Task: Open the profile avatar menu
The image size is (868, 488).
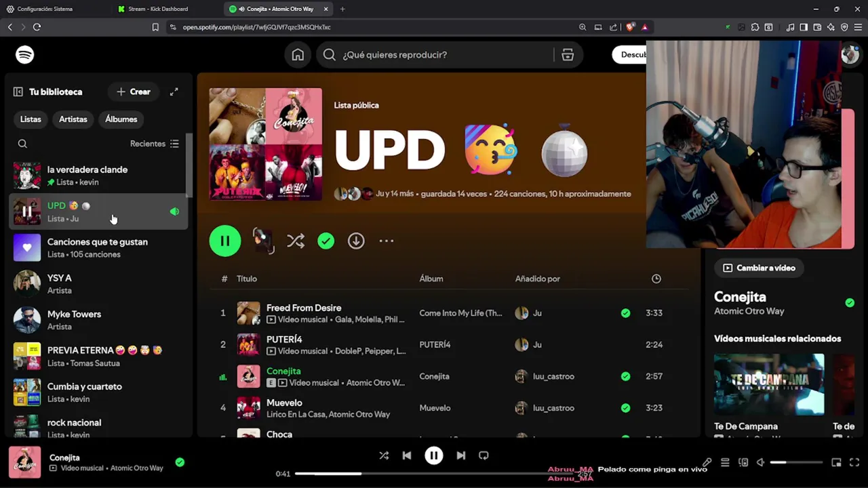Action: 850,55
